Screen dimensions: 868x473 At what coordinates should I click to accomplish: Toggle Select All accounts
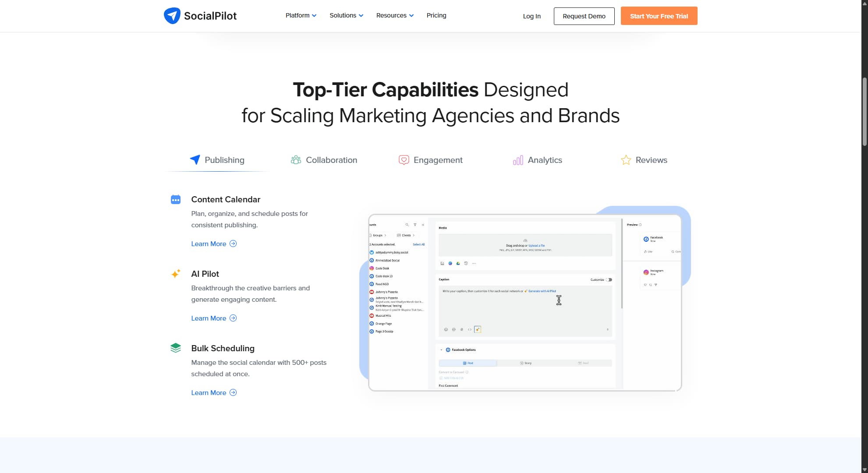419,244
